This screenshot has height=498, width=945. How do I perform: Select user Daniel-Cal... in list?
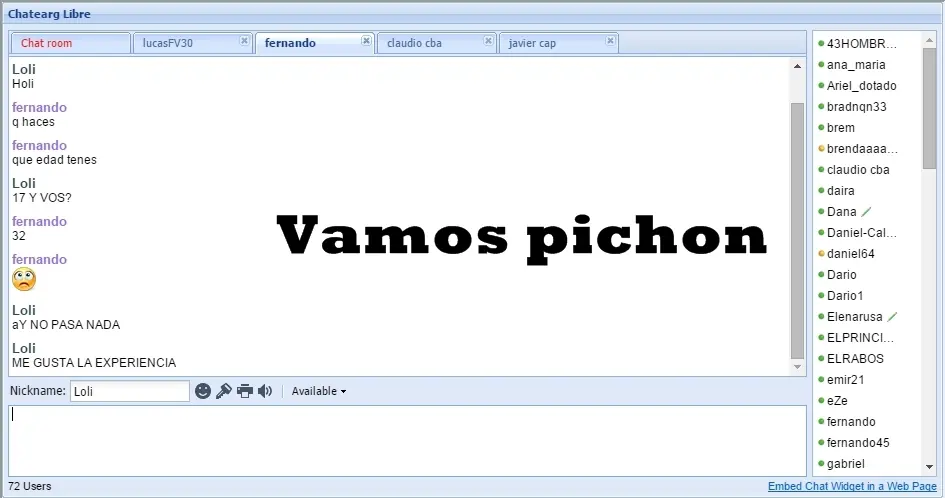(x=862, y=233)
